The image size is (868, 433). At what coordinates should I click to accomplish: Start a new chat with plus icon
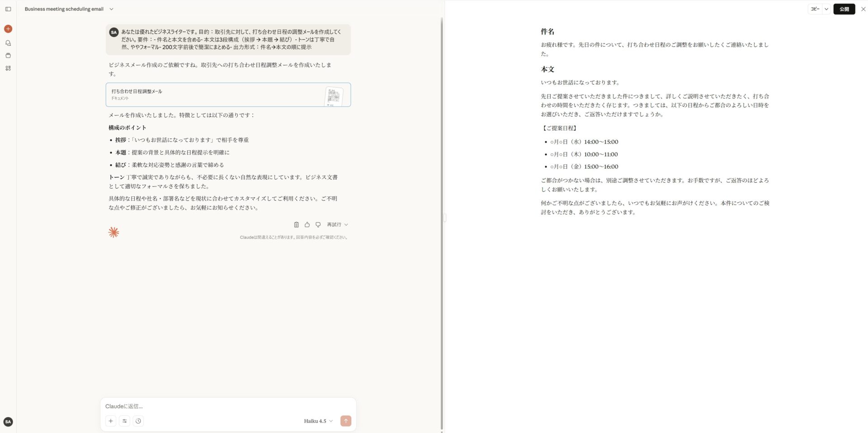pyautogui.click(x=8, y=29)
